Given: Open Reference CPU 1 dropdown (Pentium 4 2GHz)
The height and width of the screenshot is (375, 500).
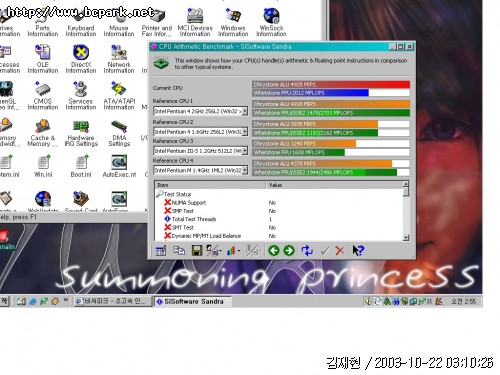Looking at the screenshot, I should [x=245, y=111].
